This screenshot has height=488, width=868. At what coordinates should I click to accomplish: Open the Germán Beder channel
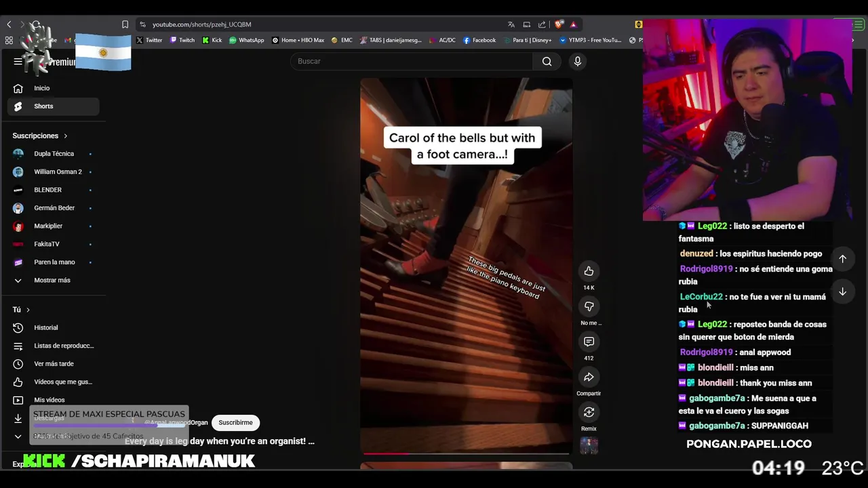coord(53,208)
